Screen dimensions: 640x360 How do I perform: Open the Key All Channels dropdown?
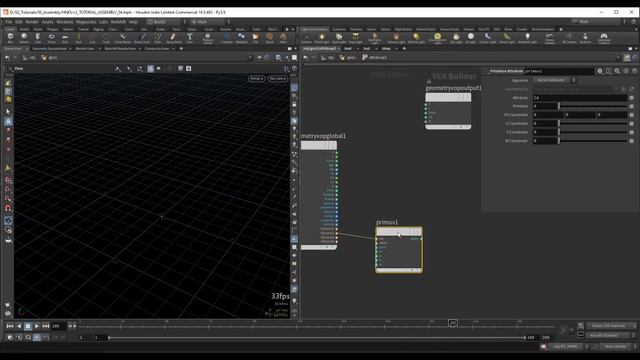click(x=611, y=336)
